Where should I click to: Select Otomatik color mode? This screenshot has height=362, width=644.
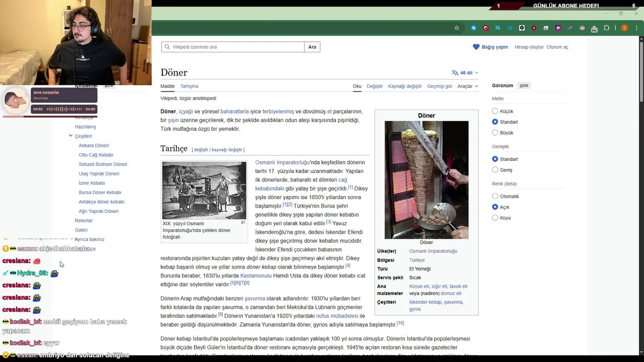(495, 196)
